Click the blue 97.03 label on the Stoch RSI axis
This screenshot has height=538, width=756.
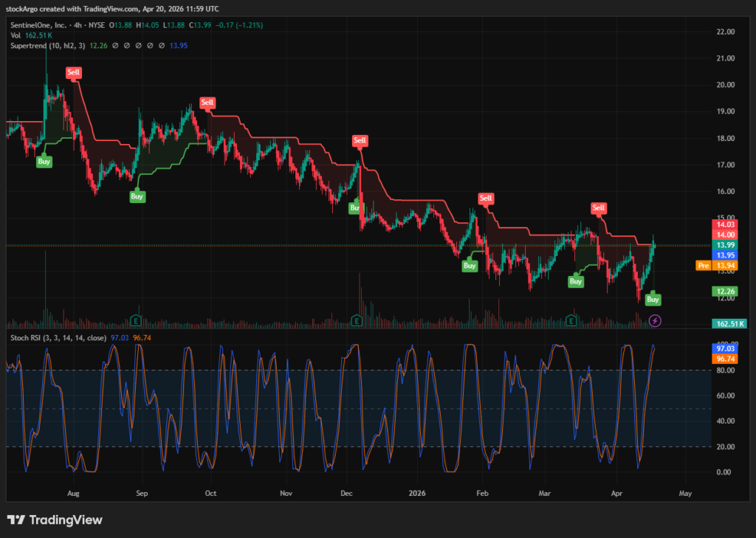pos(725,348)
